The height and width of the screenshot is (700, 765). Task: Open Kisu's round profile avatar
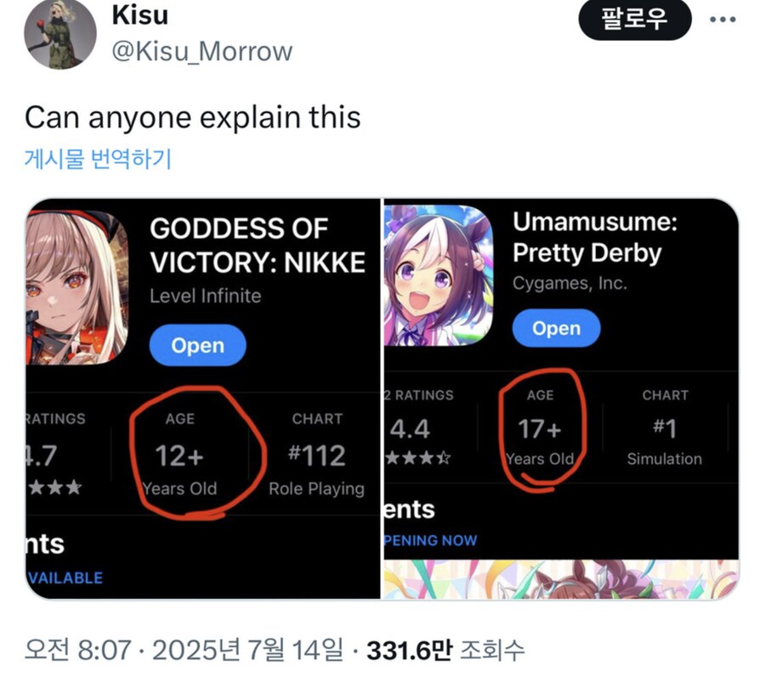pos(60,34)
